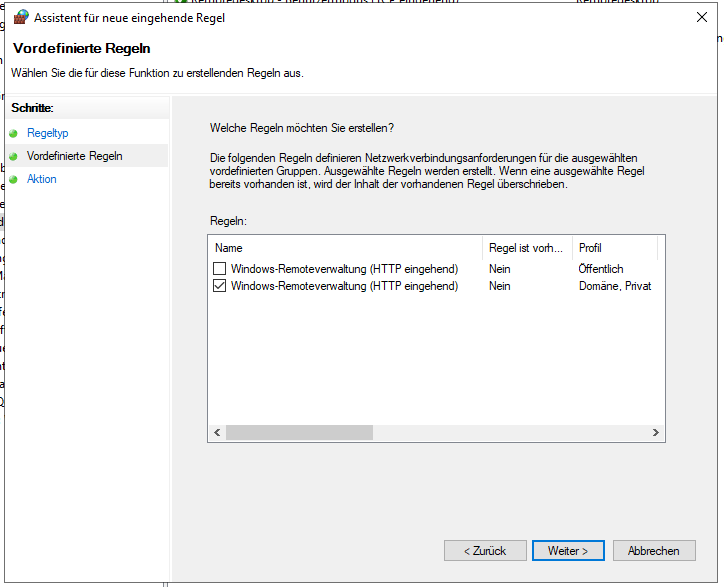The image size is (724, 587).
Task: Click the Abbrechen button
Action: coord(654,551)
